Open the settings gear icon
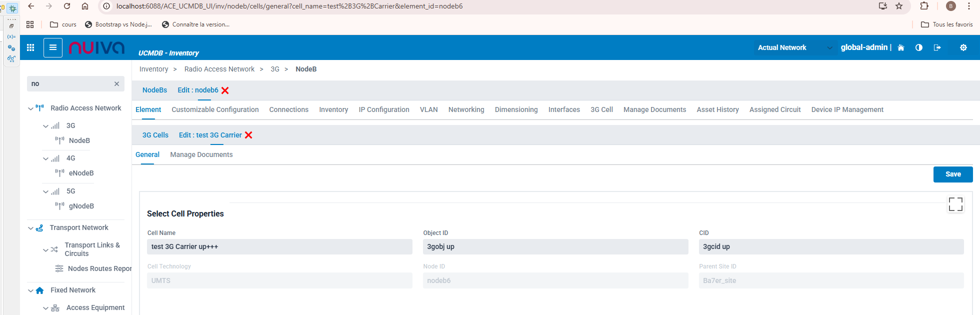Screen dimensions: 980x315 [x=963, y=47]
